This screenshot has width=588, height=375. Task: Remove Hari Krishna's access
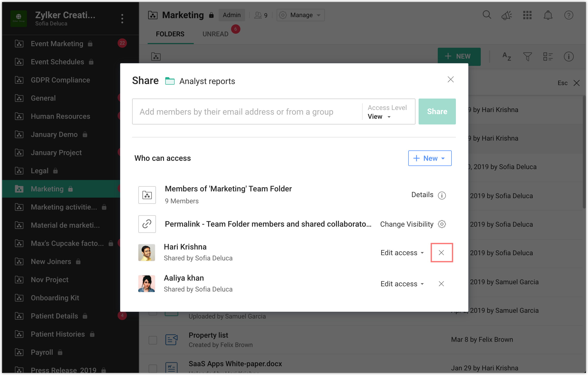(442, 253)
